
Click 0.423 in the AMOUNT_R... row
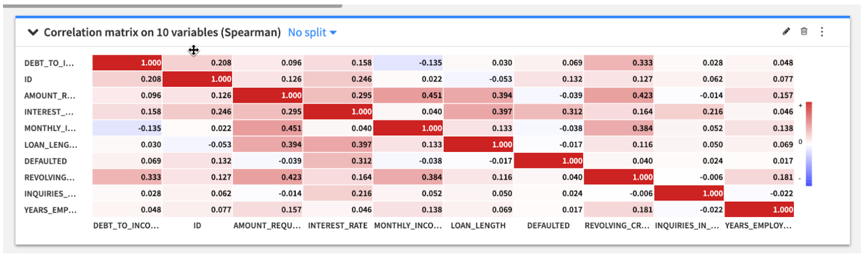[x=619, y=95]
